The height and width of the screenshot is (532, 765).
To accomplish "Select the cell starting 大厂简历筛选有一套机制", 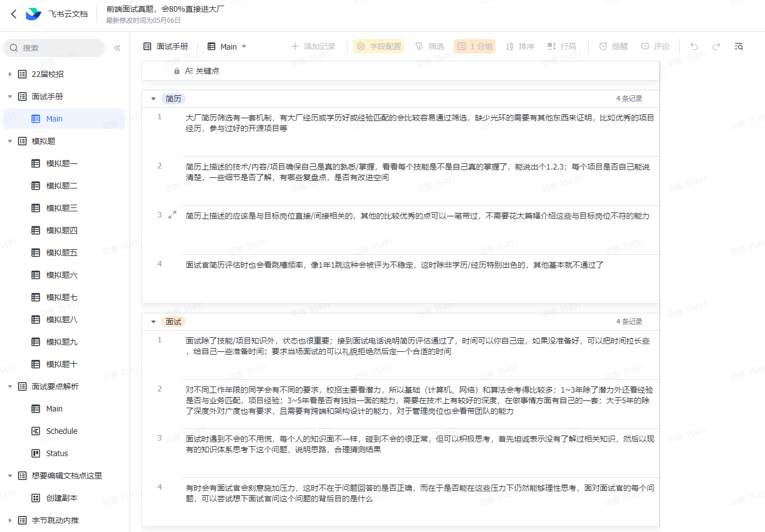I will 420,132.
